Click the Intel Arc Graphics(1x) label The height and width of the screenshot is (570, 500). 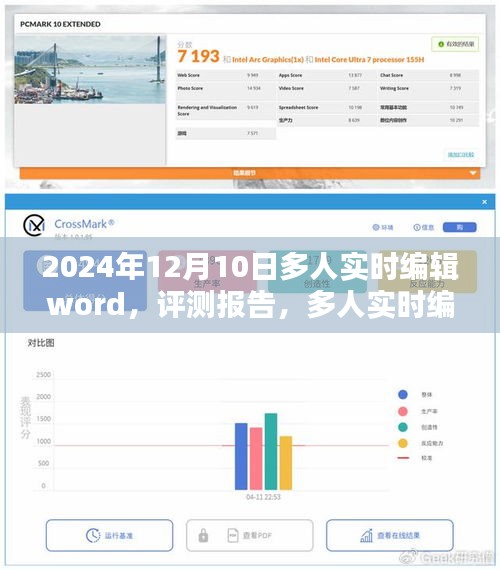coord(268,60)
